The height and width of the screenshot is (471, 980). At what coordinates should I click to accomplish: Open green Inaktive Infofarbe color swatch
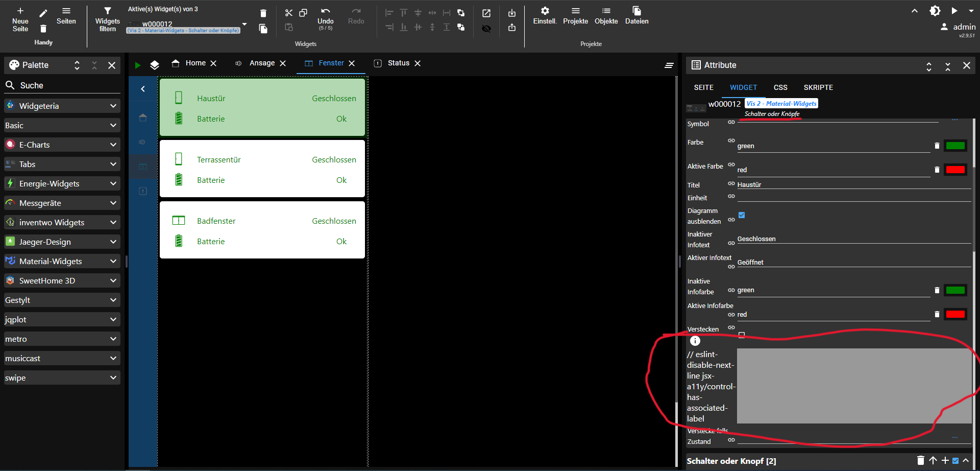point(955,290)
